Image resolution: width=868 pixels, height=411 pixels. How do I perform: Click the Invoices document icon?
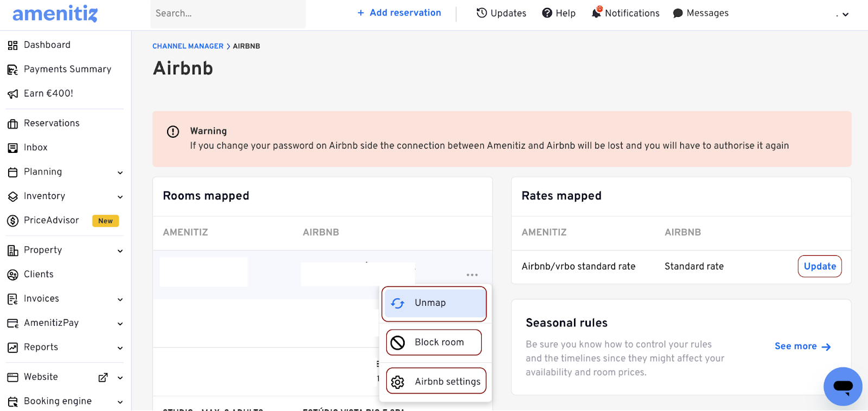pyautogui.click(x=12, y=299)
